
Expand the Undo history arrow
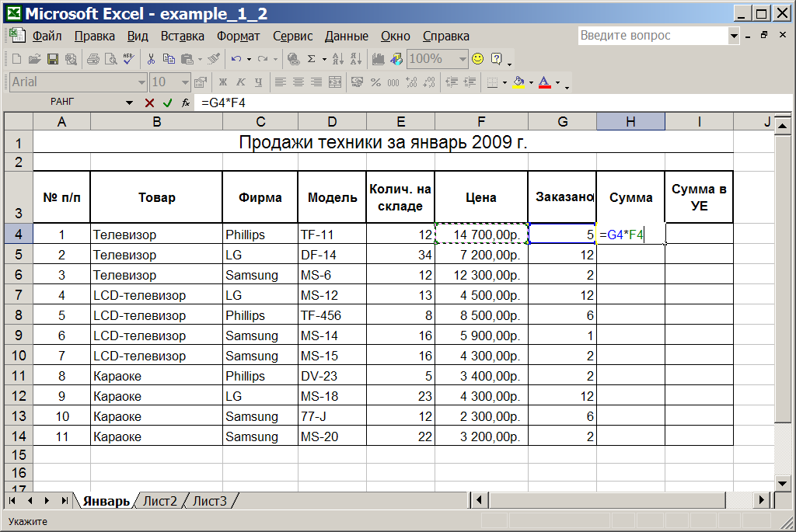[249, 59]
